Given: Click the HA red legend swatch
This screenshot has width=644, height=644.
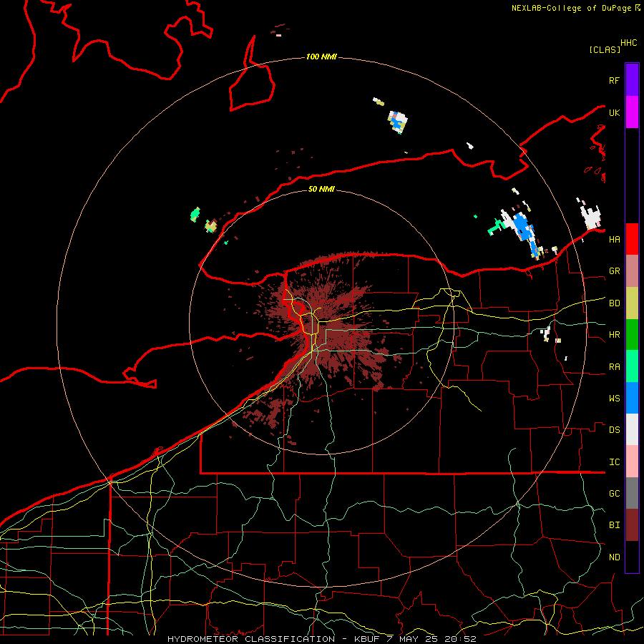Looking at the screenshot, I should click(x=632, y=239).
